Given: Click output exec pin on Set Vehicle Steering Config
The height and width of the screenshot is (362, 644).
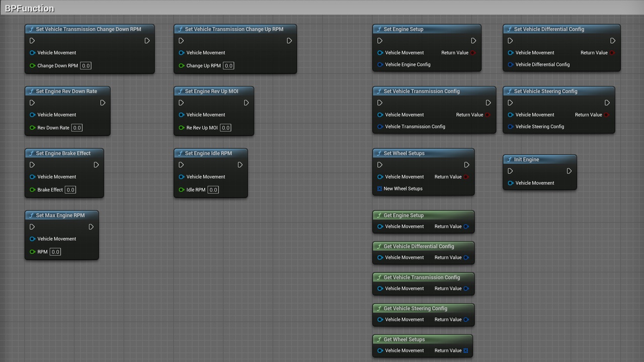Looking at the screenshot, I should click(x=607, y=103).
